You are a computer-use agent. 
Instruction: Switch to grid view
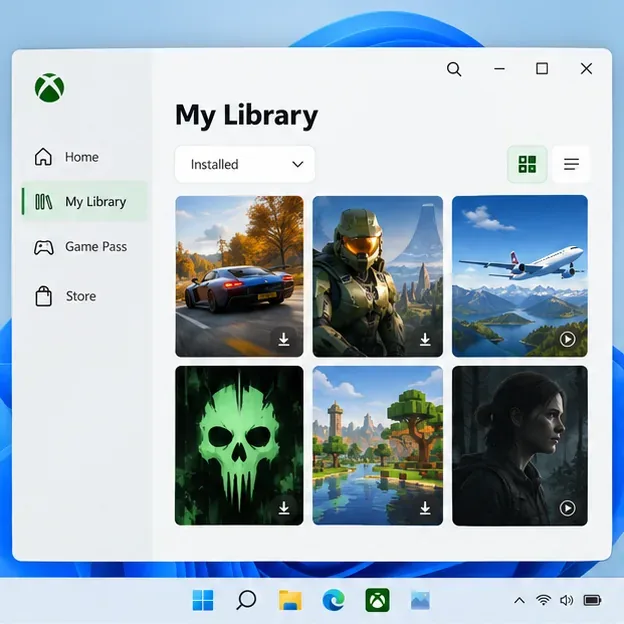527,164
